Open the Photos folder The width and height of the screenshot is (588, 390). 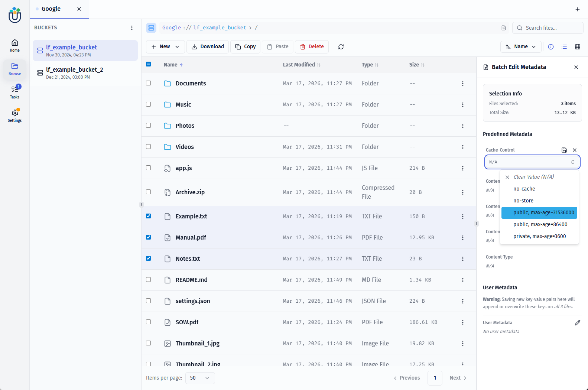click(185, 126)
